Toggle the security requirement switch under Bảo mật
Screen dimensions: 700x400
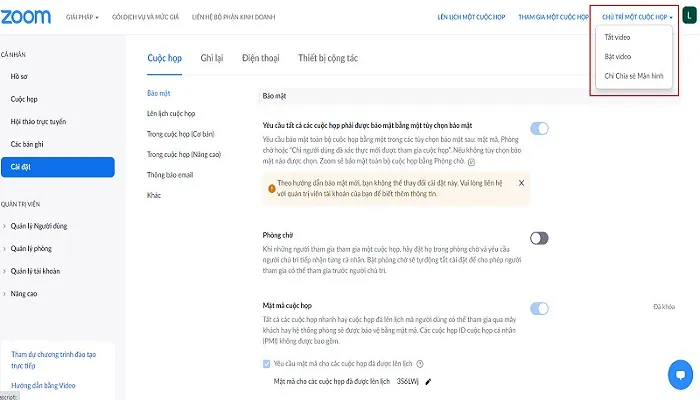tap(539, 128)
